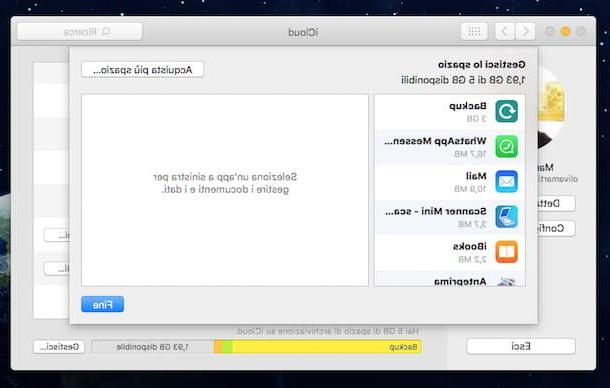
Task: Go forward with the right chevron
Action: [x=526, y=32]
